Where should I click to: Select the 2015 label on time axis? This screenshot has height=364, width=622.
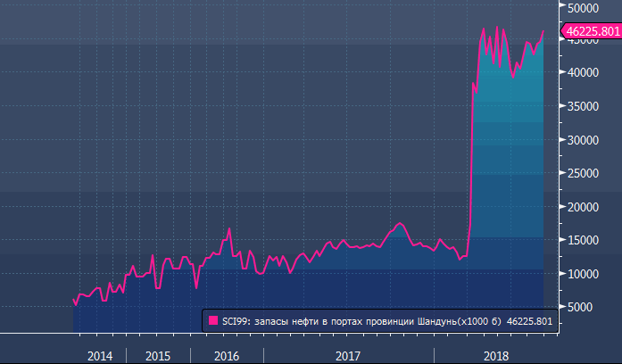[x=157, y=355]
